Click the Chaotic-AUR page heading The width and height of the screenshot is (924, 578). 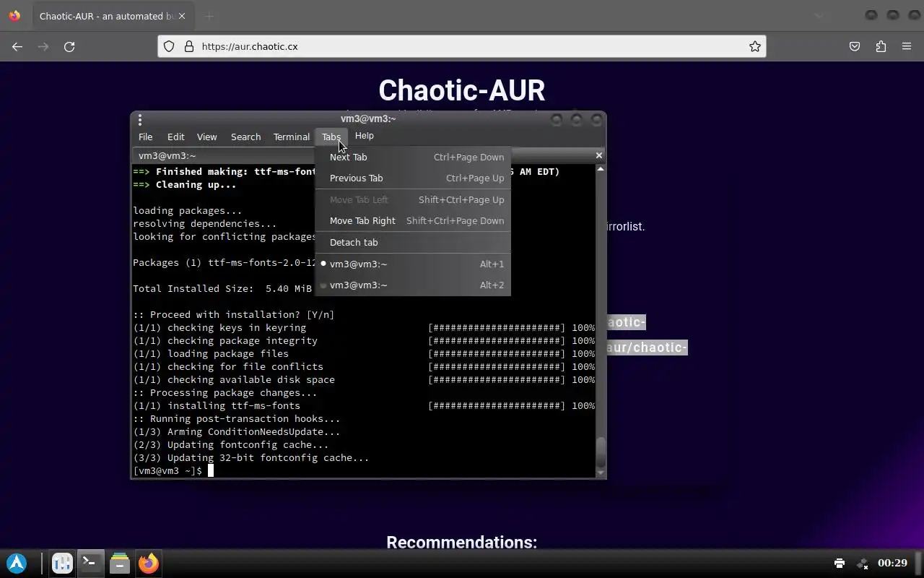pyautogui.click(x=462, y=90)
